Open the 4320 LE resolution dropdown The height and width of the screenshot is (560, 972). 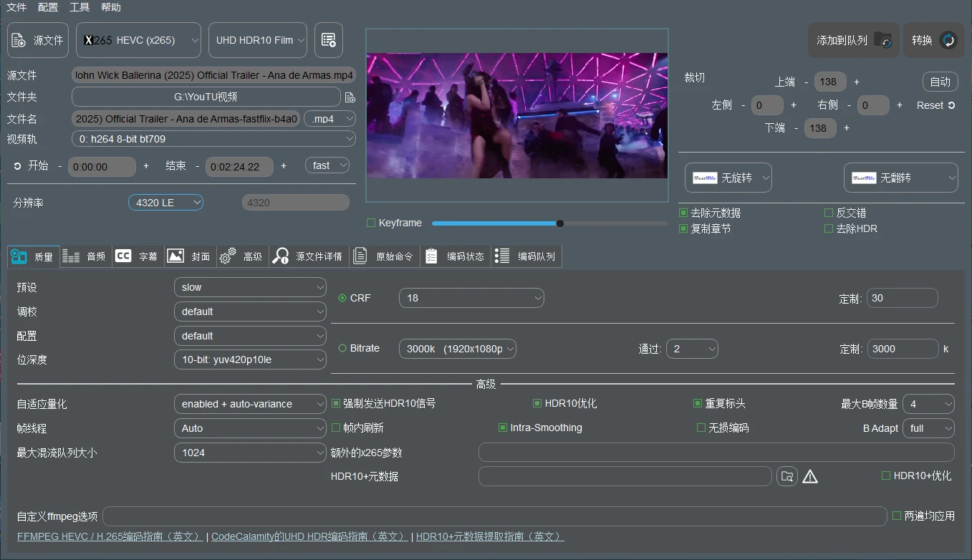point(165,202)
